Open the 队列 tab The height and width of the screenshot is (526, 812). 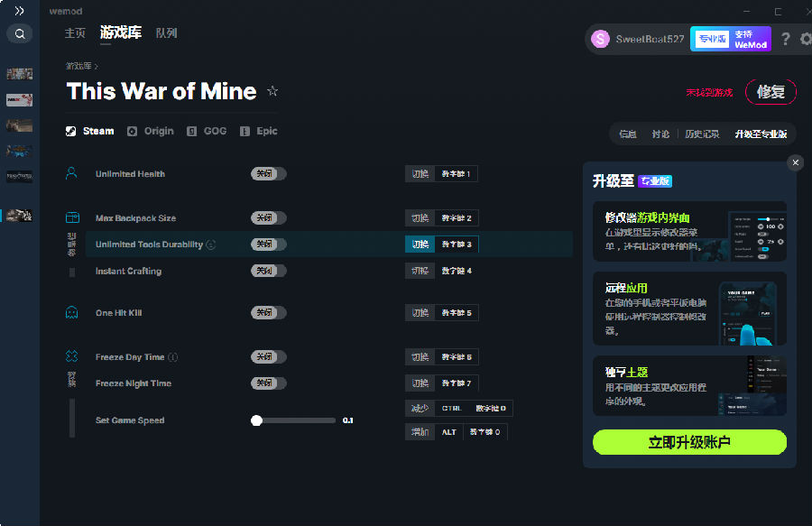pyautogui.click(x=166, y=33)
